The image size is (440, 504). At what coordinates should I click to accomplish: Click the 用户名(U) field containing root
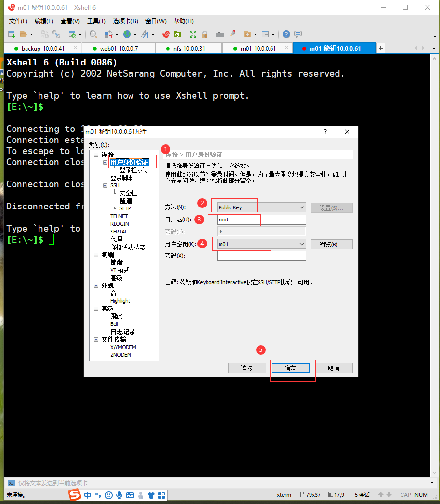(x=261, y=220)
